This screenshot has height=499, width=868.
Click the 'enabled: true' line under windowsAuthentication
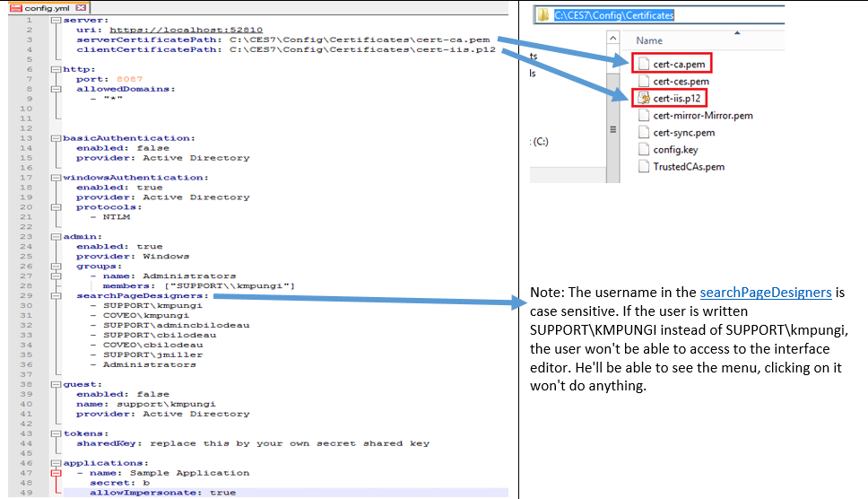point(119,188)
